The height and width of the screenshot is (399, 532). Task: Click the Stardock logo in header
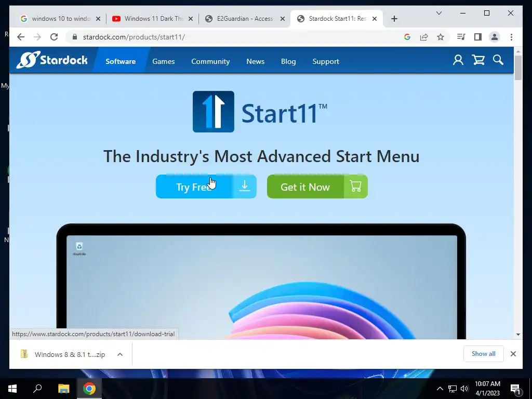tap(52, 60)
